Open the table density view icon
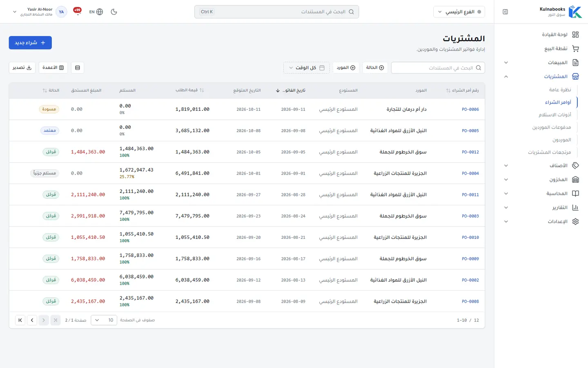The image size is (588, 368). click(78, 68)
